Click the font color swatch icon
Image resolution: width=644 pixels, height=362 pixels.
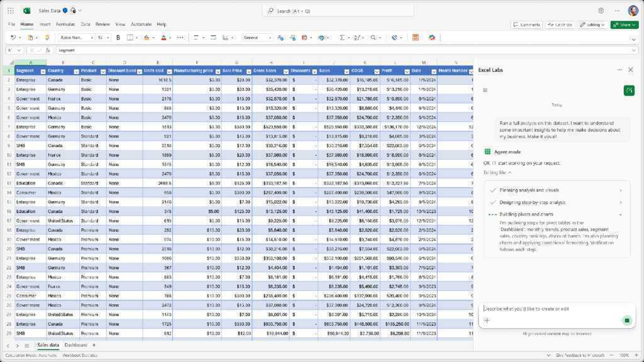pos(163,38)
